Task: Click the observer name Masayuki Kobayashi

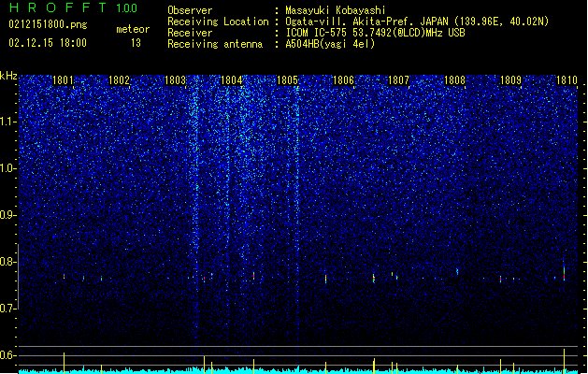Action: point(336,10)
